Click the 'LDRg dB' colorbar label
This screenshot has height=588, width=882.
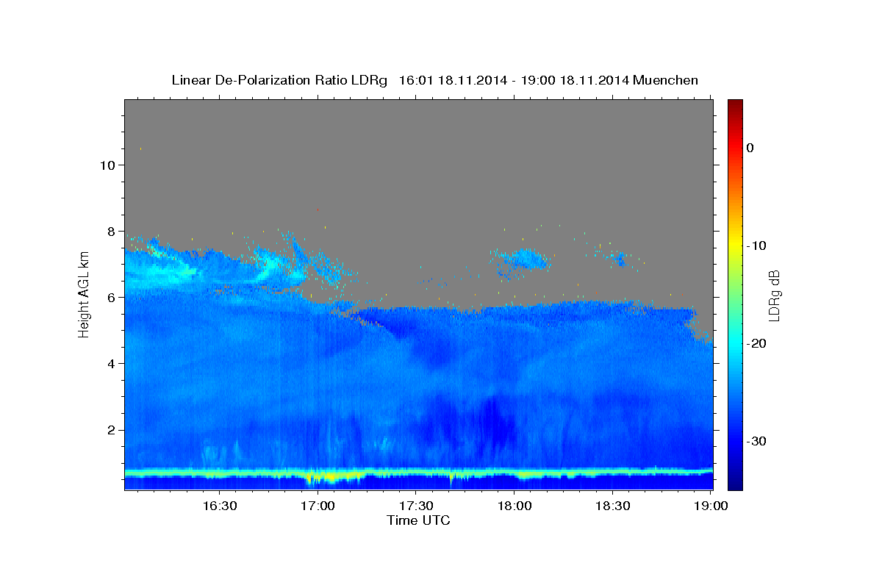[x=773, y=295]
